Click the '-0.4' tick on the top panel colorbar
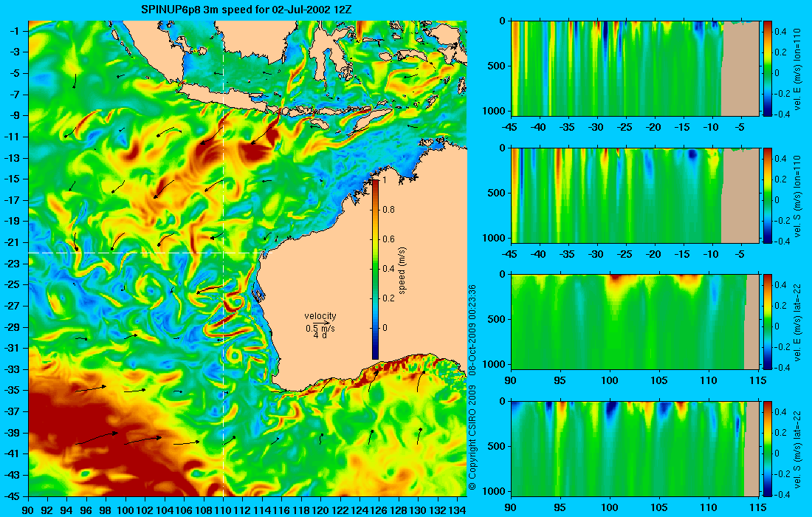 point(780,114)
